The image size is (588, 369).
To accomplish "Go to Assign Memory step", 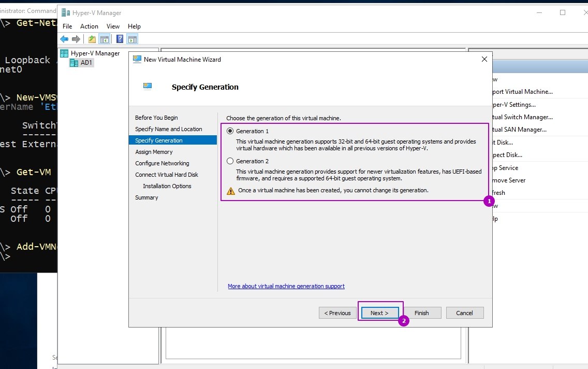I will coord(154,152).
